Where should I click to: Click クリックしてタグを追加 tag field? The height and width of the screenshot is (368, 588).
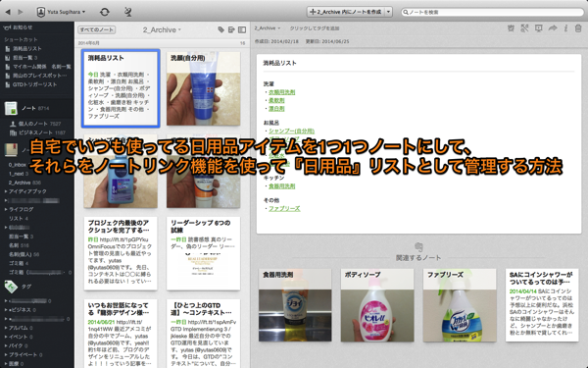pos(315,28)
